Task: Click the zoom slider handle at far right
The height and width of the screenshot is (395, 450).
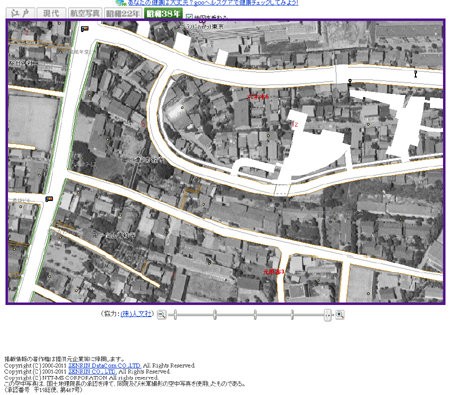Action: 328,315
